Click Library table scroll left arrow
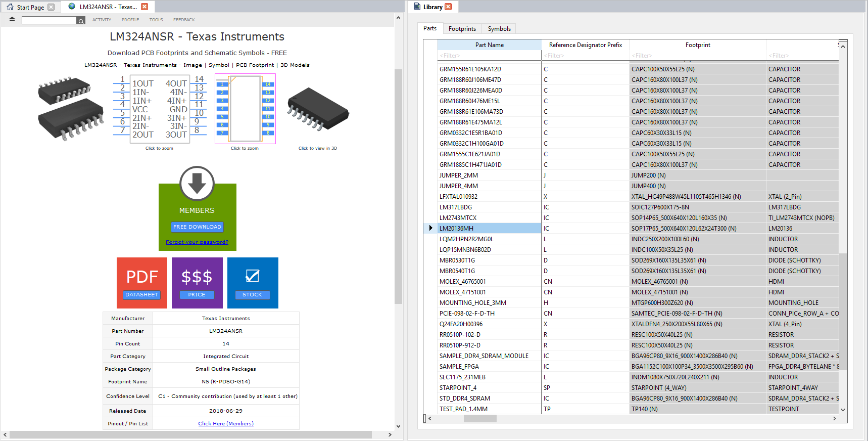This screenshot has height=441, width=868. (x=430, y=418)
